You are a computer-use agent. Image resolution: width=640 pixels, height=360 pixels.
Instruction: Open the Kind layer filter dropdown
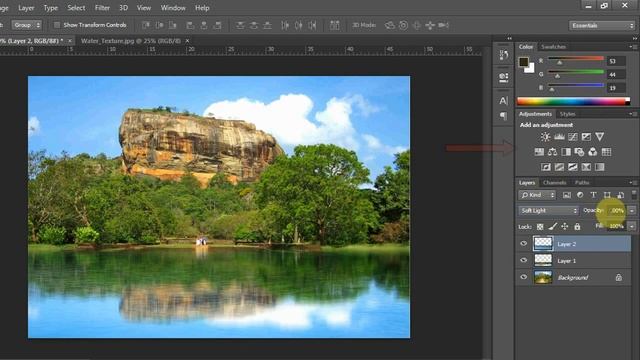(537, 195)
